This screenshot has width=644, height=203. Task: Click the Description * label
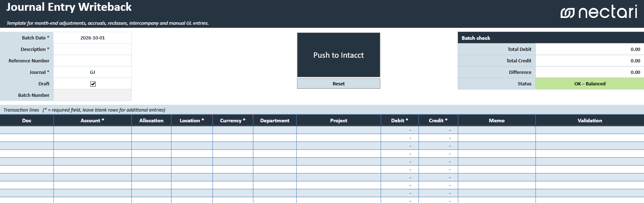coord(35,49)
